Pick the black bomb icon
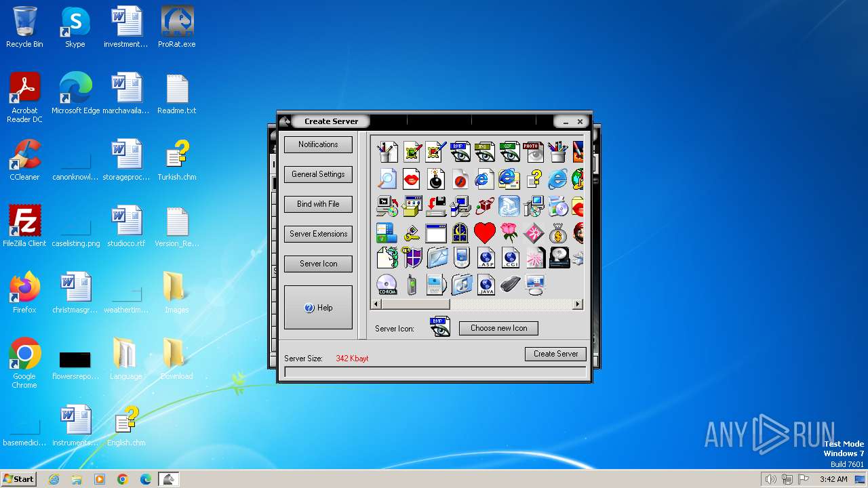868x488 pixels. click(x=436, y=179)
